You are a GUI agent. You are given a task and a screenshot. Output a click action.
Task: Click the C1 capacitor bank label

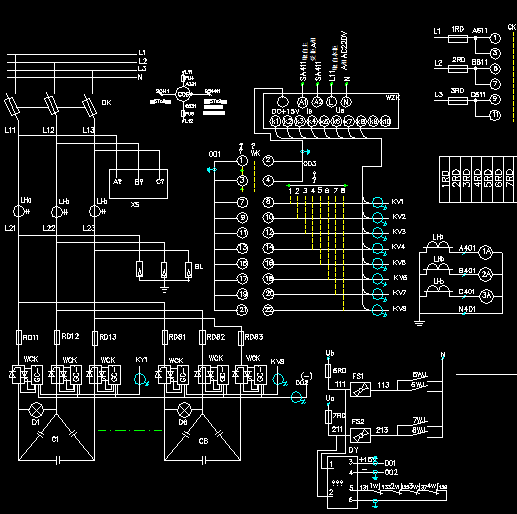pos(55,439)
